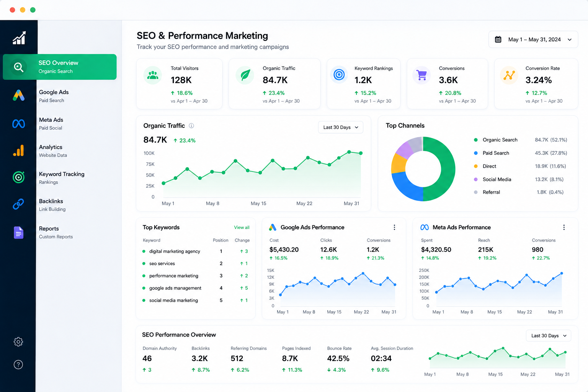Open settings gear in sidebar
The height and width of the screenshot is (392, 588).
[18, 342]
